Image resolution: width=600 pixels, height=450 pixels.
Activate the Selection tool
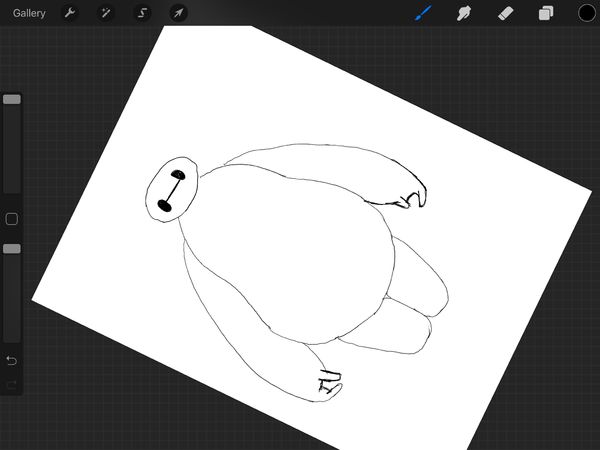141,13
